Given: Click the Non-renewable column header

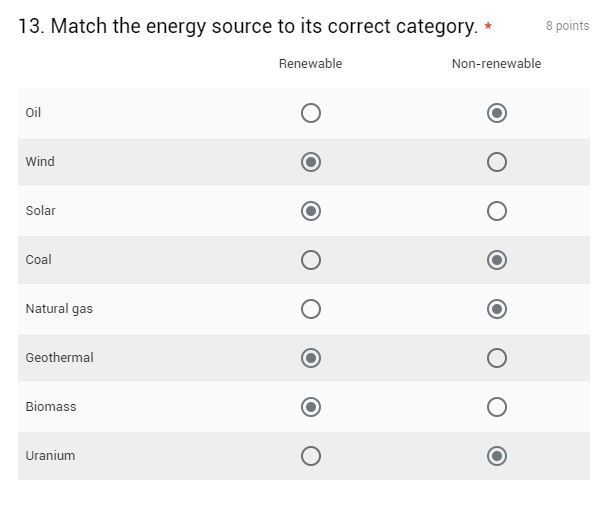Looking at the screenshot, I should click(x=496, y=64).
